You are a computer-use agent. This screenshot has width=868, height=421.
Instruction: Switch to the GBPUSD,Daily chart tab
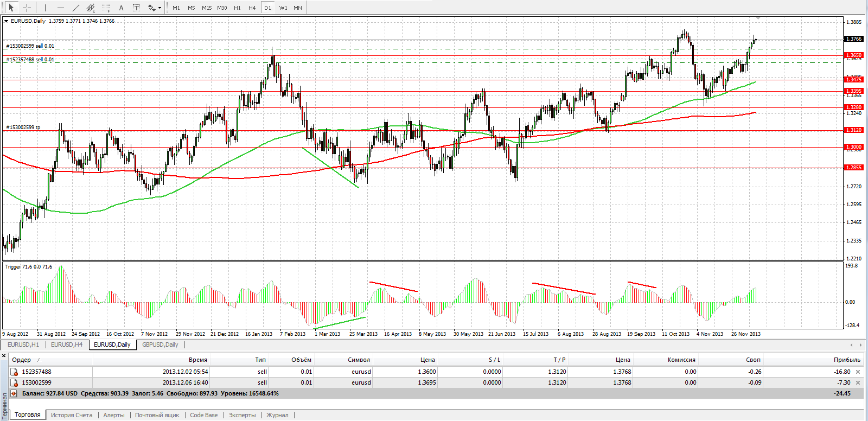160,345
